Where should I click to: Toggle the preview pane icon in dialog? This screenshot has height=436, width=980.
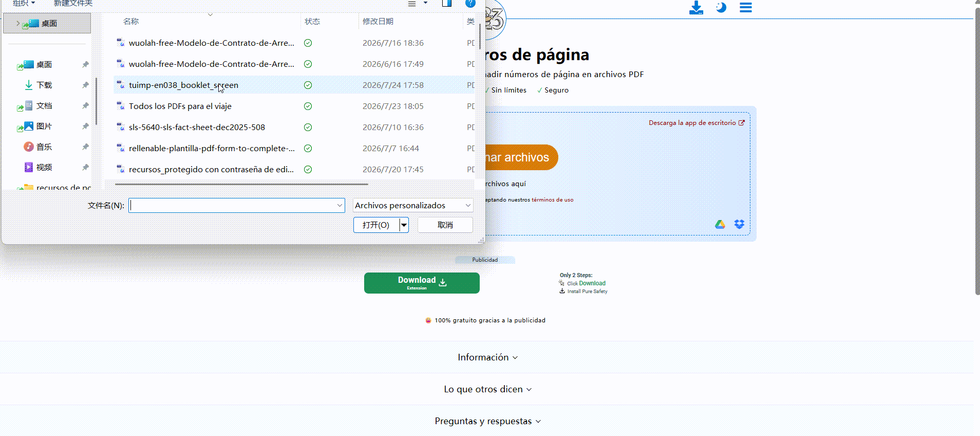click(x=447, y=3)
